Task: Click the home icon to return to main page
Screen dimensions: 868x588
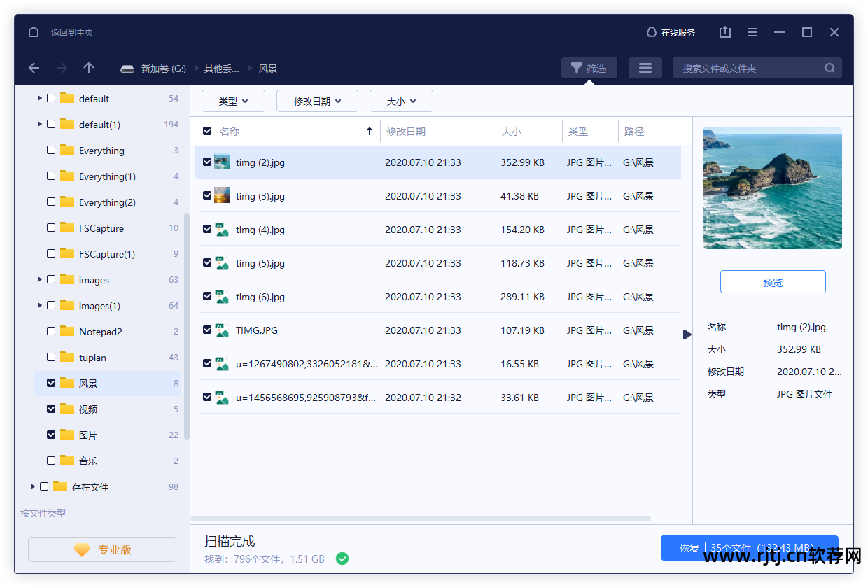Action: point(34,32)
